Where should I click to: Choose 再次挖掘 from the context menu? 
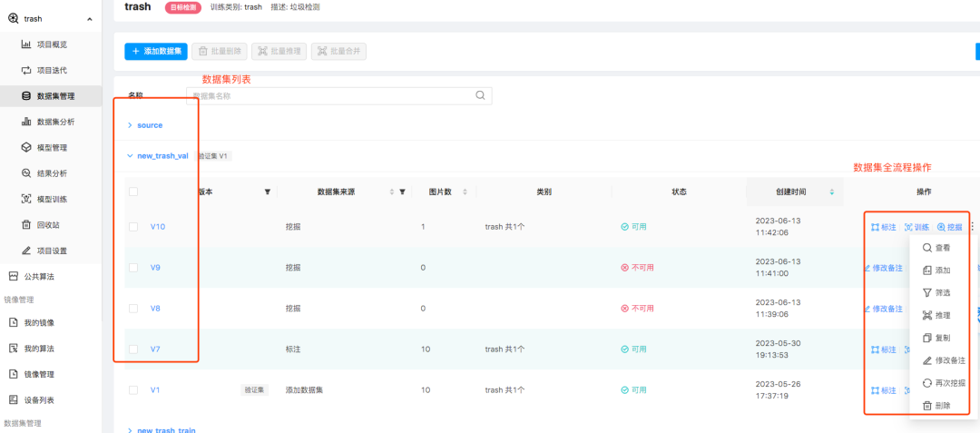pos(943,382)
